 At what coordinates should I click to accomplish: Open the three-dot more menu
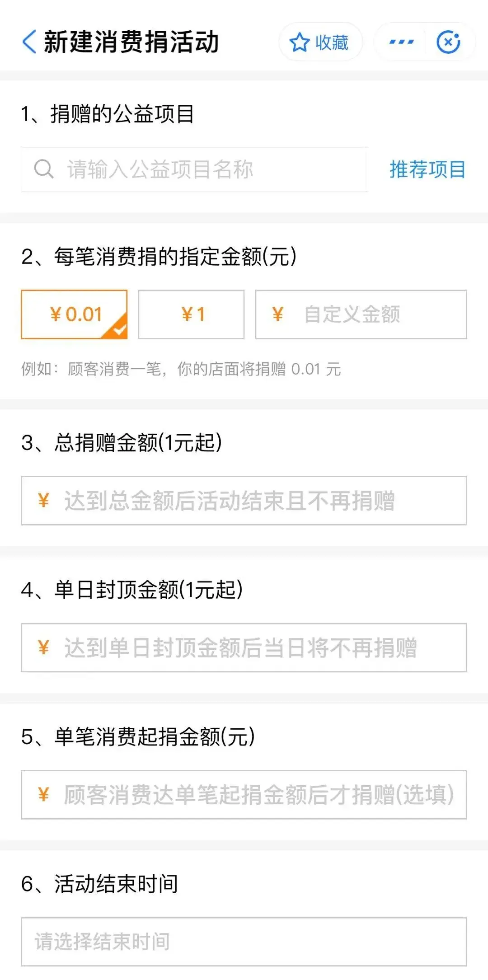click(401, 42)
